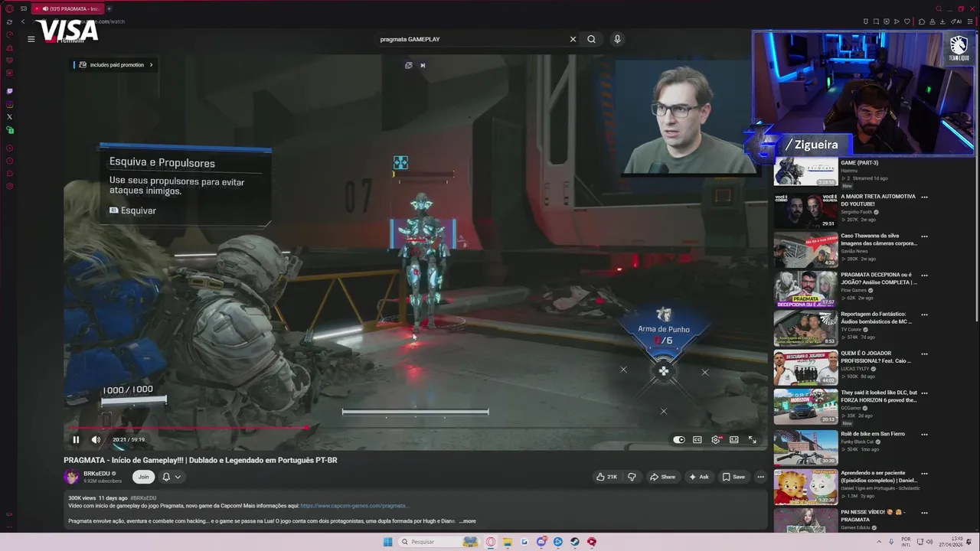
Task: Start voice search with microphone
Action: (x=617, y=39)
